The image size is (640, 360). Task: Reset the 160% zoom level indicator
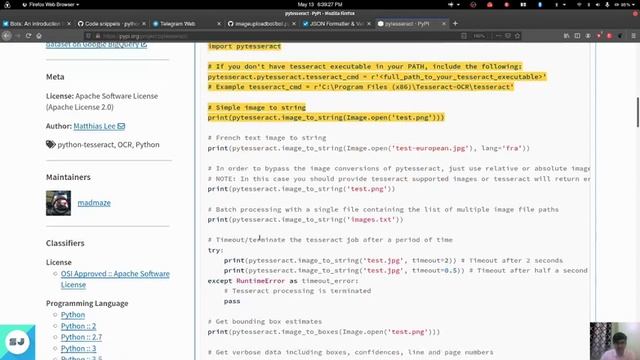pos(479,36)
